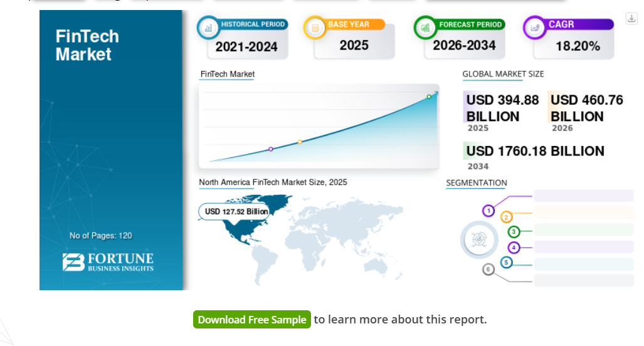The image size is (644, 346).
Task: Click segmentation circle number 6
Action: tap(488, 270)
